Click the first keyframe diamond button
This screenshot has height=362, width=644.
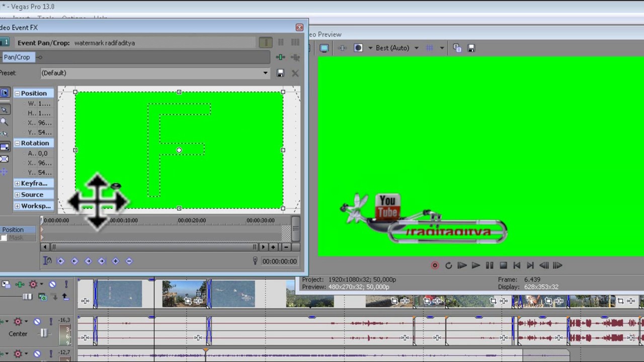point(61,261)
